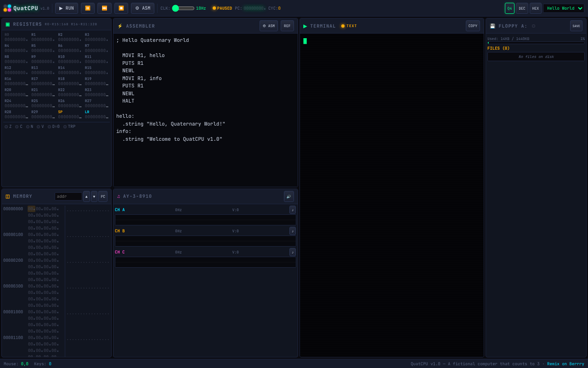Viewport: 588px width, 368px height.
Task: Switch number display to DEC mode
Action: [x=522, y=8]
